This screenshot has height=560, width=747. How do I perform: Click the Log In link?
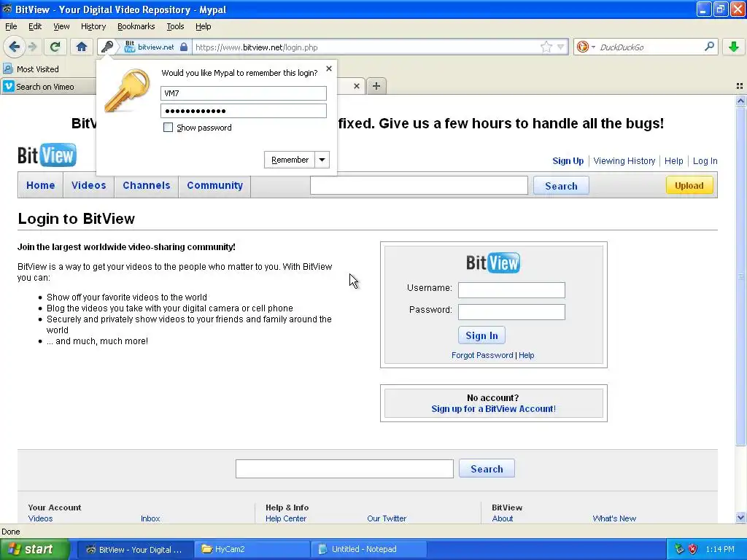coord(705,161)
